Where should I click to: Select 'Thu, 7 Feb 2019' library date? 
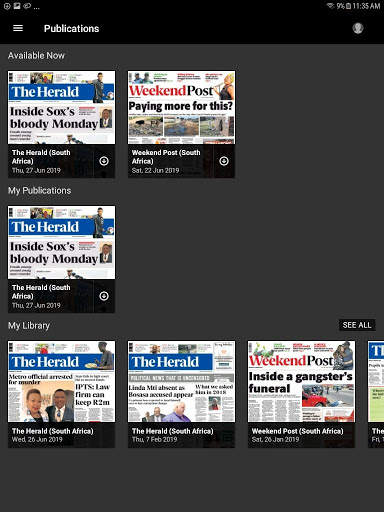click(154, 439)
